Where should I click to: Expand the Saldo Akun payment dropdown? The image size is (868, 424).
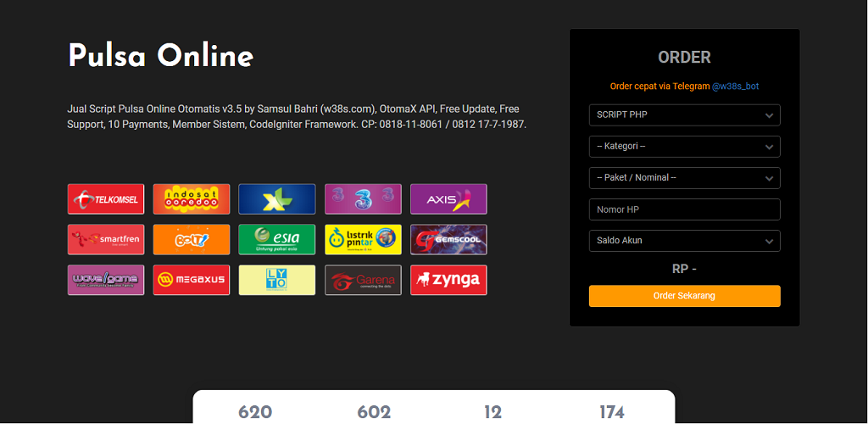pos(685,241)
